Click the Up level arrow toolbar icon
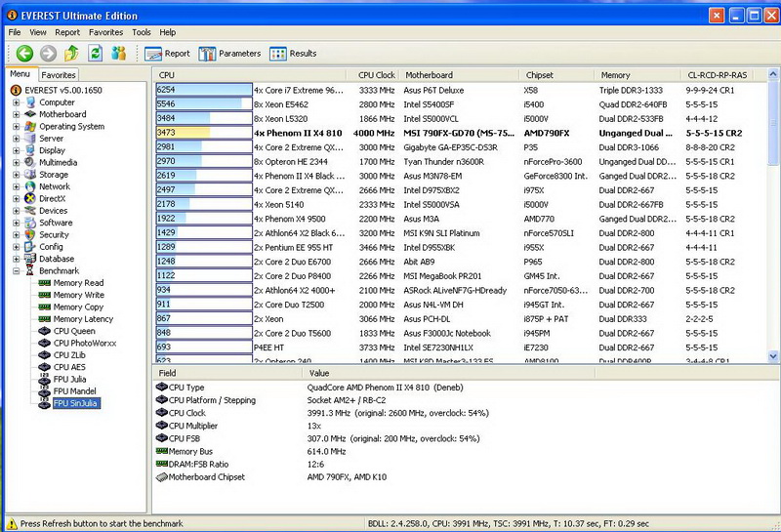Screen dimensions: 781x532 71,53
